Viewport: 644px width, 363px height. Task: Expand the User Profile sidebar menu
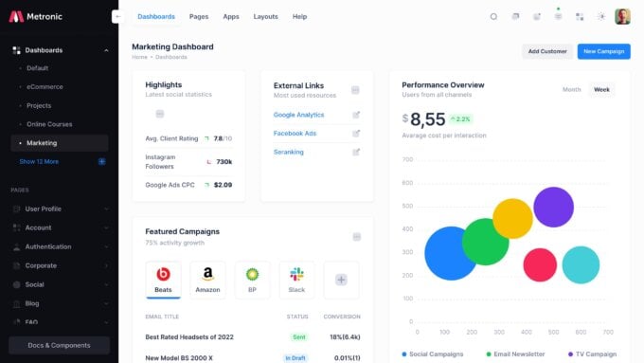point(60,209)
